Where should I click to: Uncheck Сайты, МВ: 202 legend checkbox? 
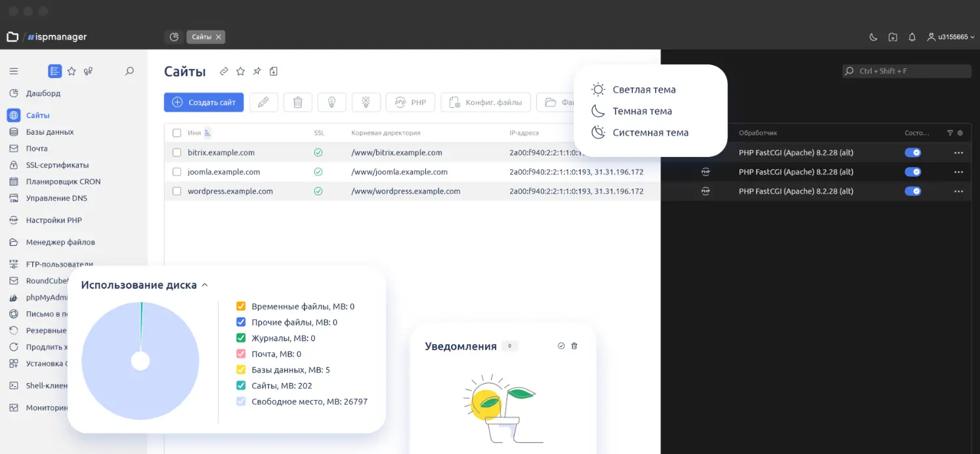coord(241,385)
